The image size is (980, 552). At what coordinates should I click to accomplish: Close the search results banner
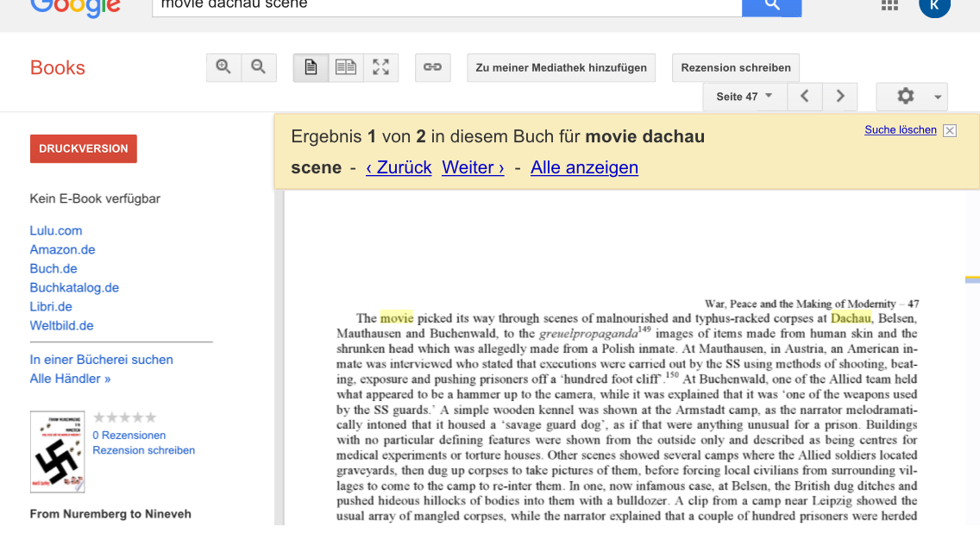click(x=950, y=131)
